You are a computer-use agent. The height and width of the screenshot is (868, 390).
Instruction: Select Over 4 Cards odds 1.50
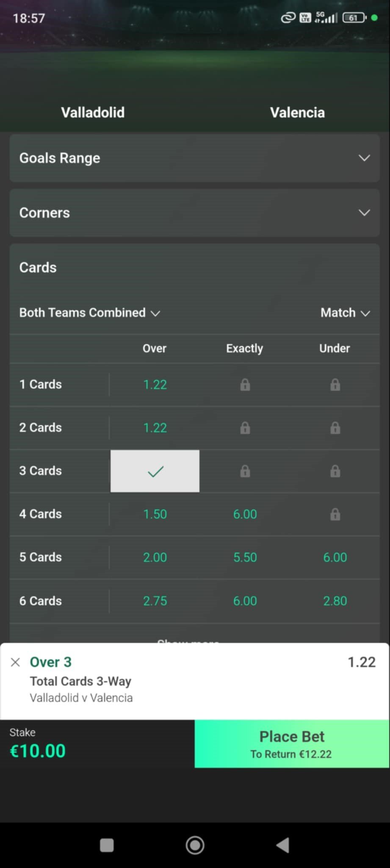point(155,514)
